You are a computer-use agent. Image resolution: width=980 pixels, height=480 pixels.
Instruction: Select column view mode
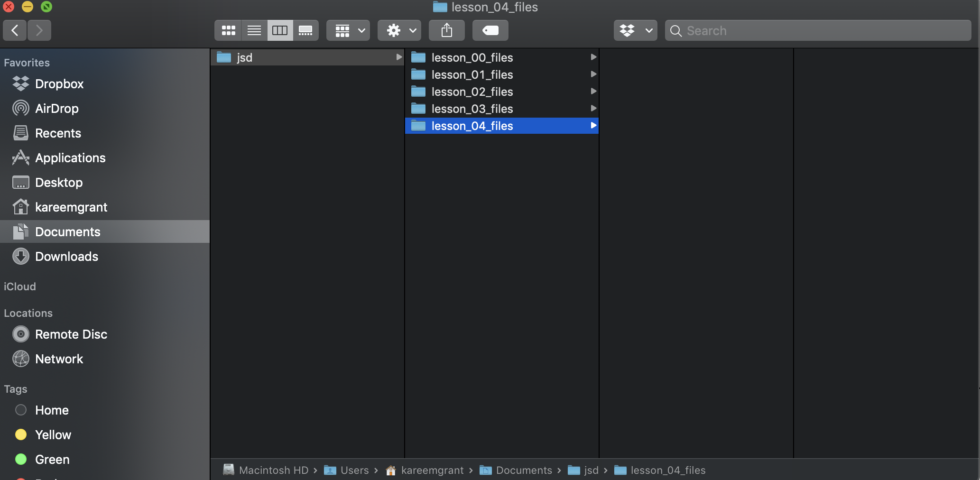(x=280, y=31)
